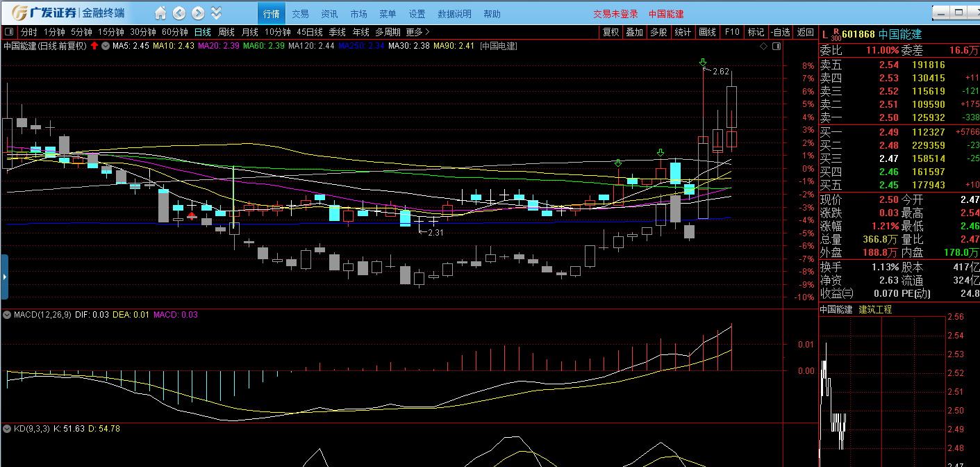The width and height of the screenshot is (980, 467).
Task: Toggle the left panel icon beside 分时
Action: pos(10,32)
